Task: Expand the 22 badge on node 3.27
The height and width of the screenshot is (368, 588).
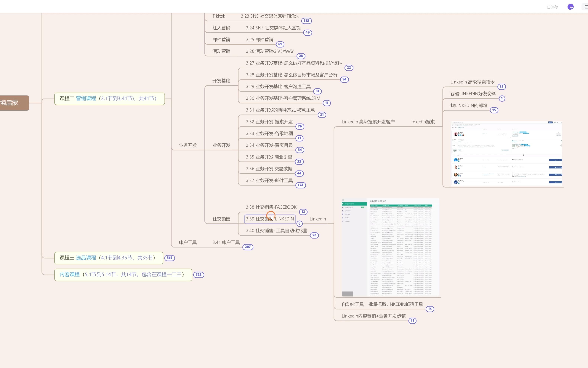Action: [x=349, y=68]
